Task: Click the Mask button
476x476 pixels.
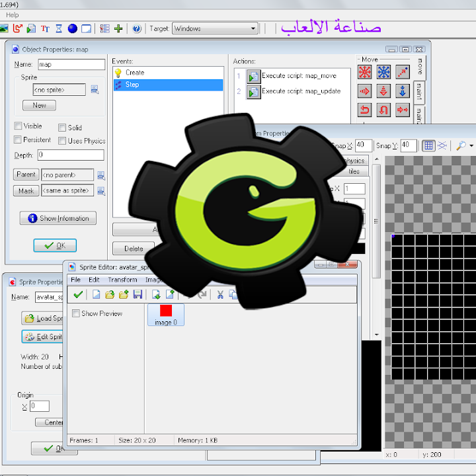Action: [x=26, y=191]
